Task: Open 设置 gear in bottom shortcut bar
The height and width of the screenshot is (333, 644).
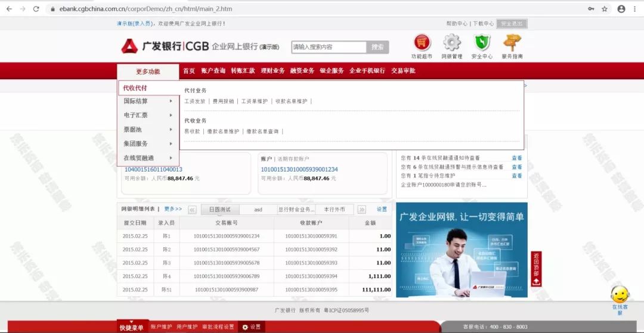Action: [x=252, y=327]
